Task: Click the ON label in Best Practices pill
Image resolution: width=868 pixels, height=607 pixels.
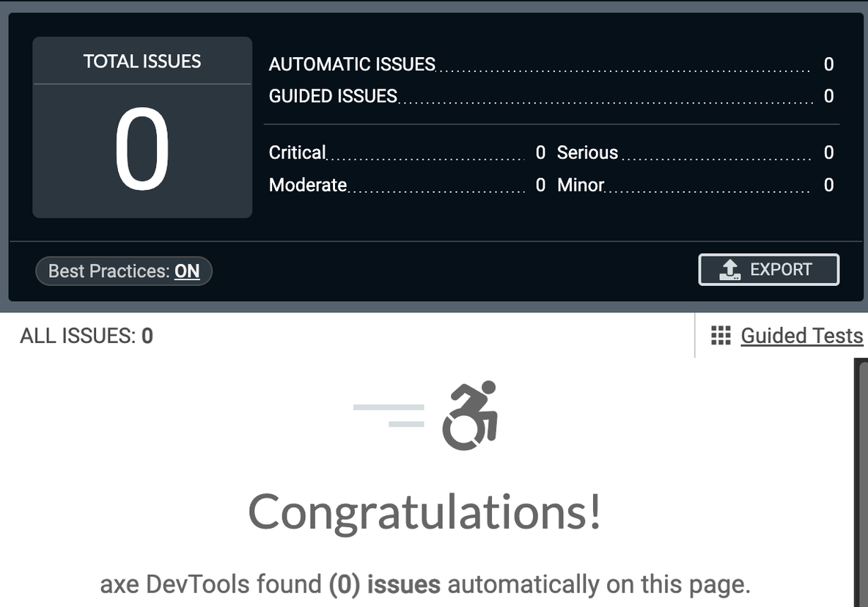Action: pos(188,271)
